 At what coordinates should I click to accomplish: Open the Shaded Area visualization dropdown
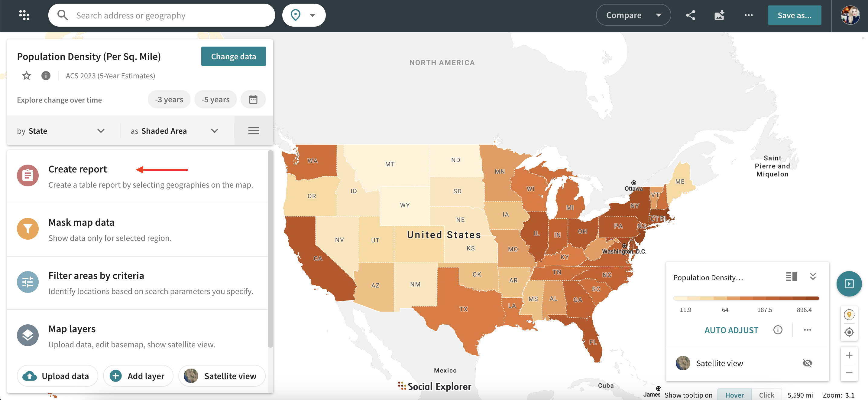point(174,131)
